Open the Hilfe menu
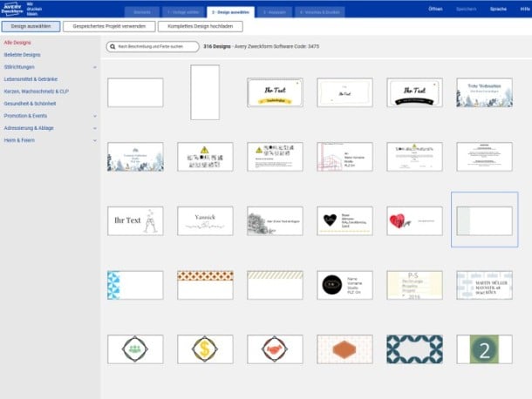The image size is (532, 399). (525, 9)
